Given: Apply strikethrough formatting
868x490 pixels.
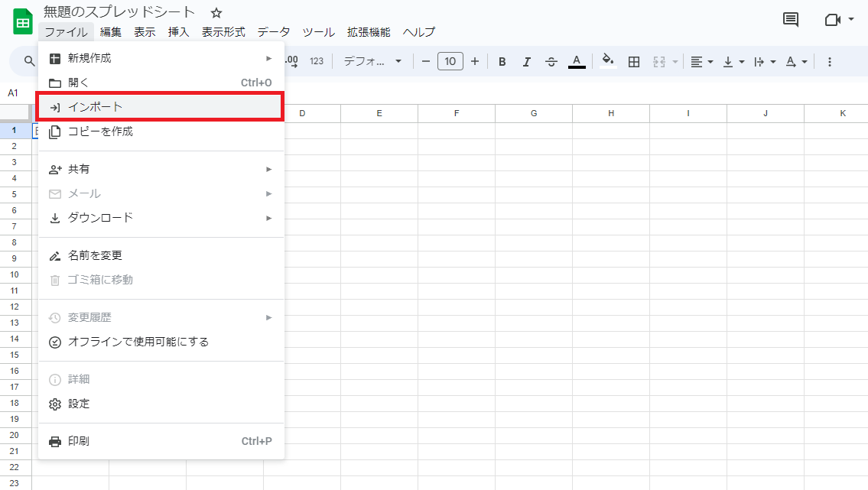Looking at the screenshot, I should [551, 61].
